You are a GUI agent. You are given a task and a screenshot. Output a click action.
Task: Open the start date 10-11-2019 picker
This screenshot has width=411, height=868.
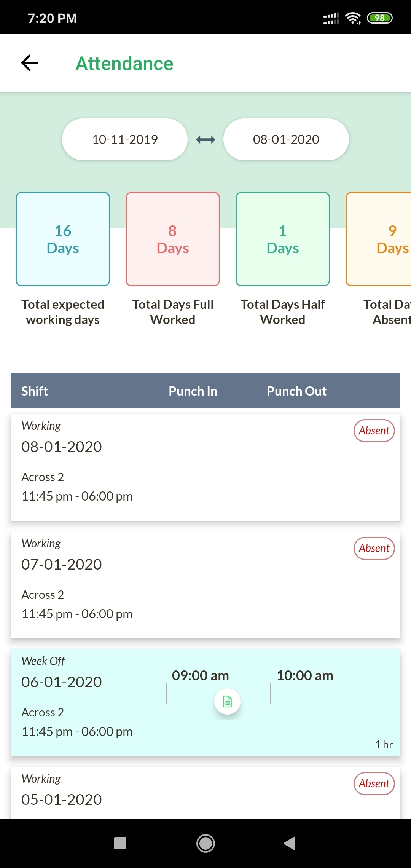click(125, 139)
